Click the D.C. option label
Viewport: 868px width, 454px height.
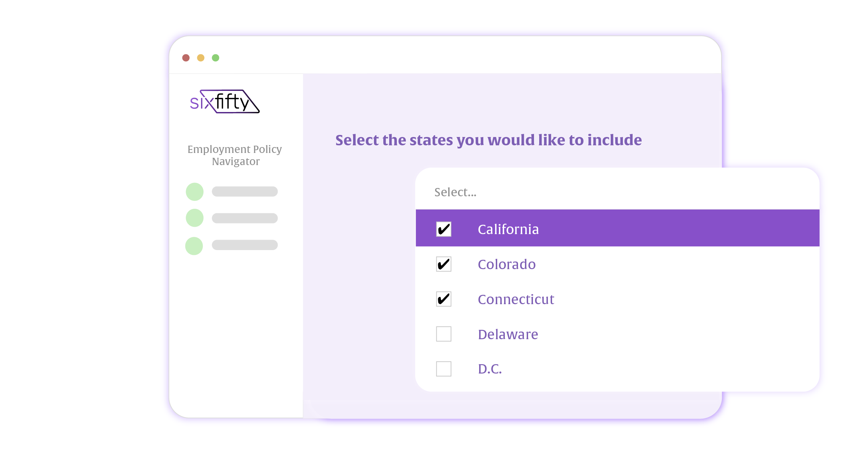[490, 369]
